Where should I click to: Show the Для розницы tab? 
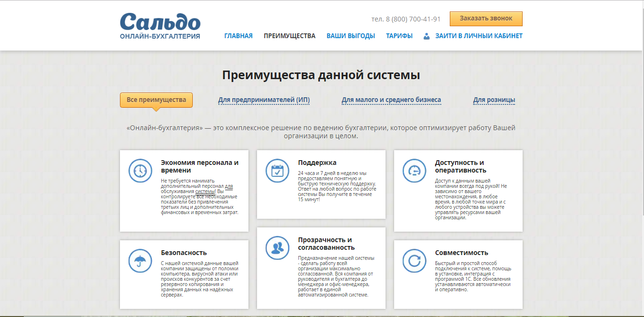coord(494,100)
